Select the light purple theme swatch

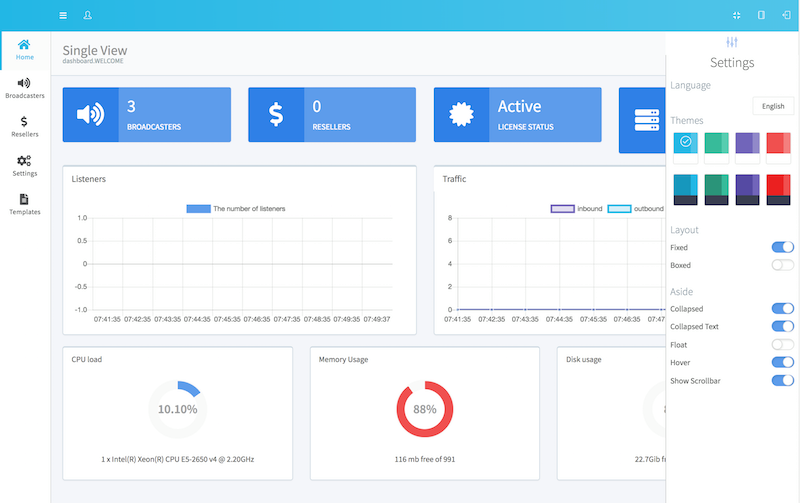point(747,148)
